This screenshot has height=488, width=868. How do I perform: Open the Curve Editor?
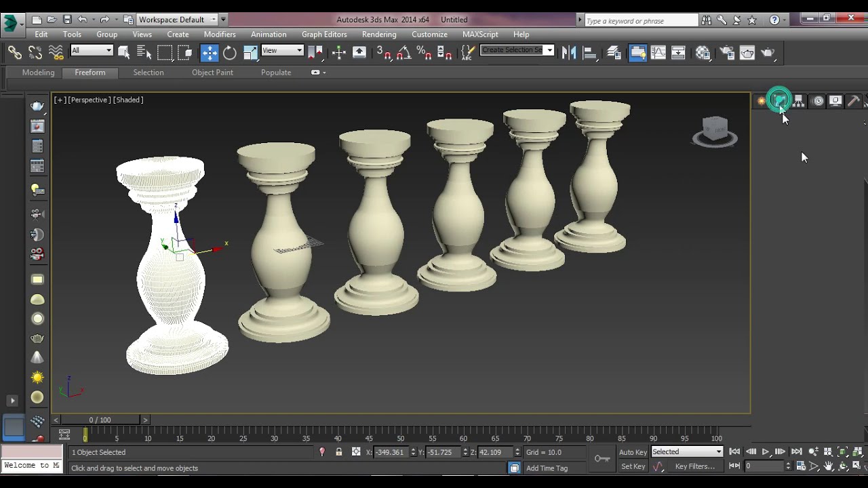pyautogui.click(x=658, y=53)
